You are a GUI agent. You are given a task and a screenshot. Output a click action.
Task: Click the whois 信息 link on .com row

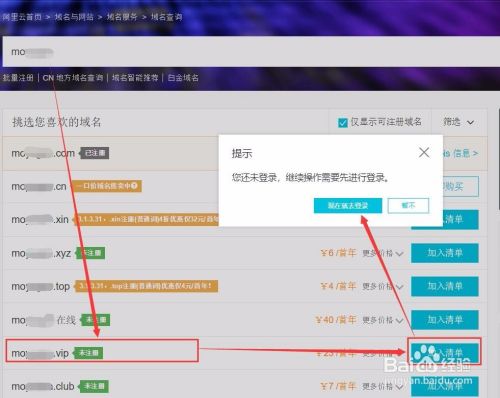point(461,153)
